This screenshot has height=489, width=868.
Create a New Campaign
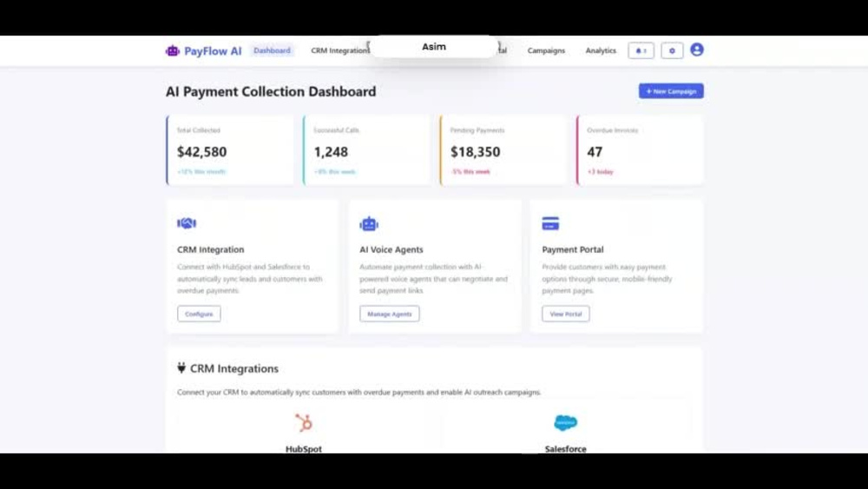671,91
